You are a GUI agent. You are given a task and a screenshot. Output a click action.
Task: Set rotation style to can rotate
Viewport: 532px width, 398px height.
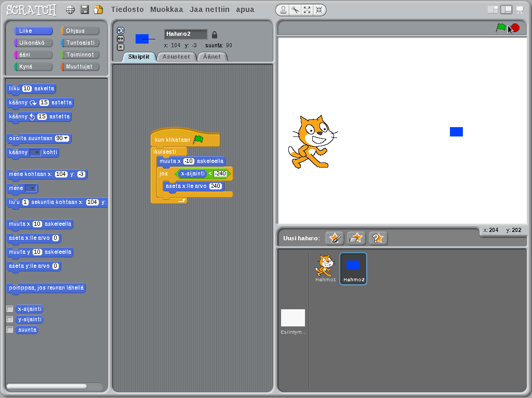click(x=121, y=31)
